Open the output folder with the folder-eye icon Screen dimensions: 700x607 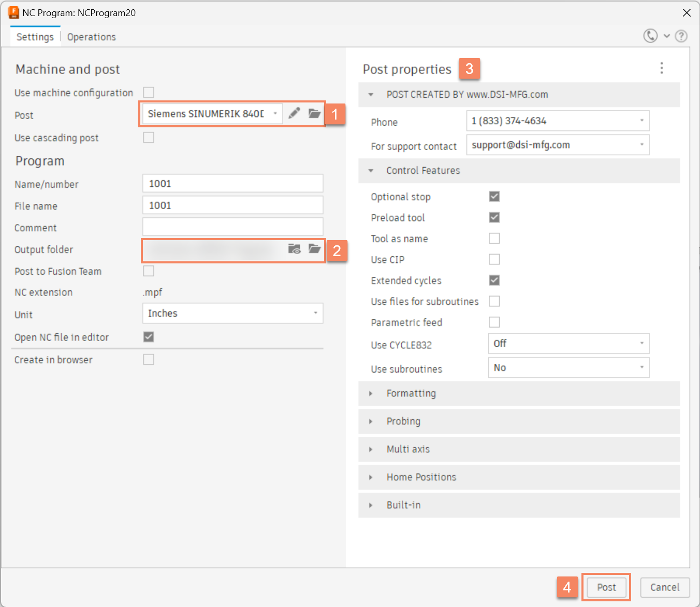(x=294, y=249)
